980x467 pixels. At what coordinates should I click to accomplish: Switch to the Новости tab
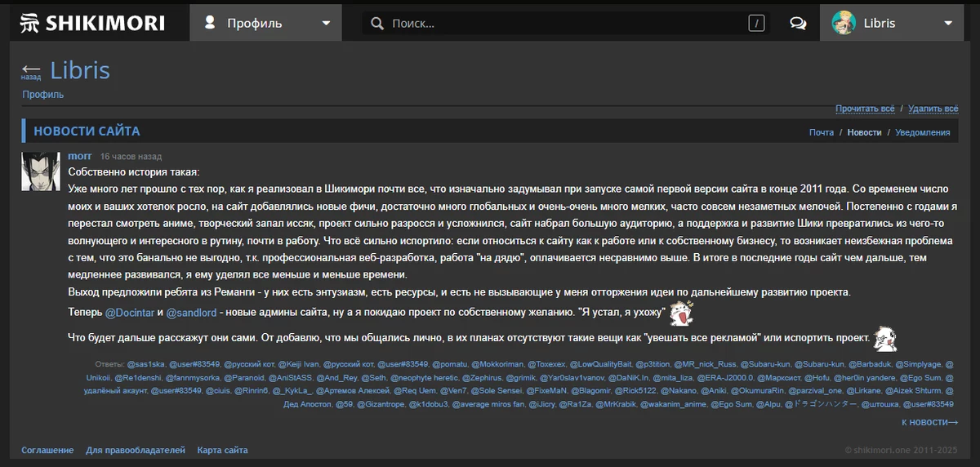[x=864, y=132]
